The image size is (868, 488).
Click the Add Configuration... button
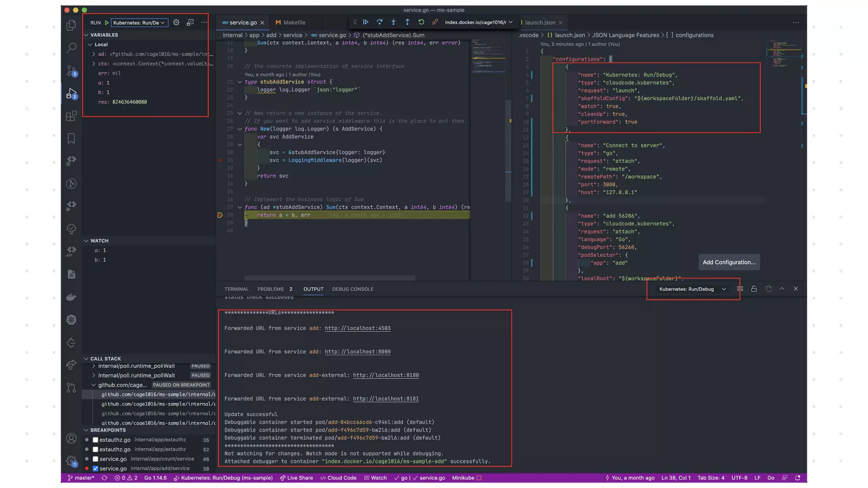729,262
